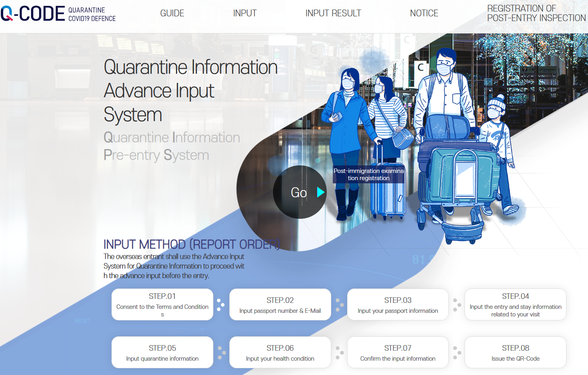The height and width of the screenshot is (375, 588).
Task: Click the round Go button
Action: coord(300,192)
